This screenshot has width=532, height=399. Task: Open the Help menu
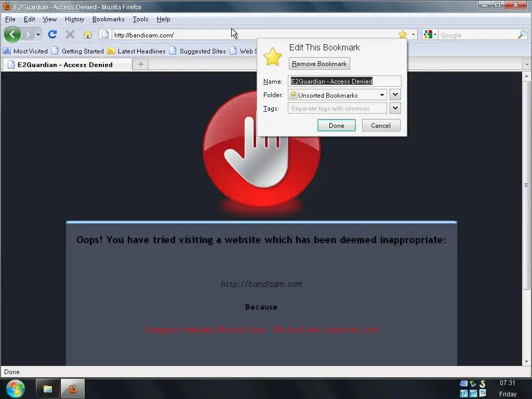(163, 19)
